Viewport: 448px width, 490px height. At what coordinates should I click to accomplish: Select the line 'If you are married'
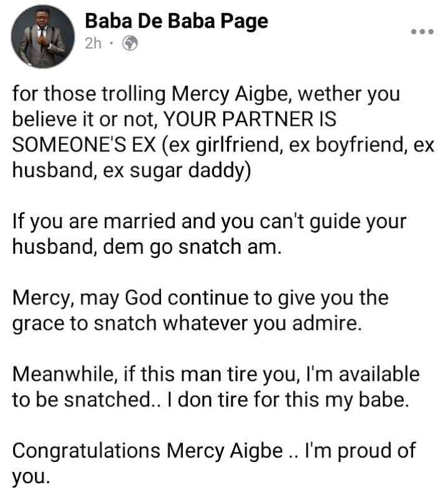point(209,221)
